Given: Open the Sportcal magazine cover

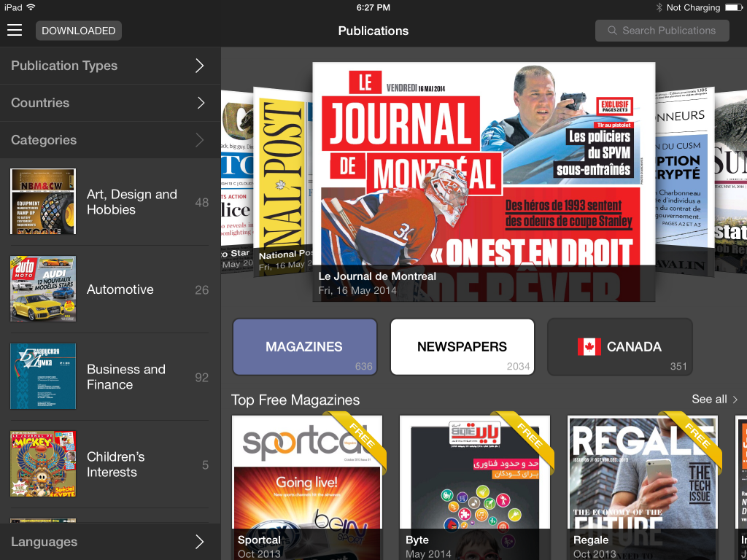Looking at the screenshot, I should (x=307, y=488).
